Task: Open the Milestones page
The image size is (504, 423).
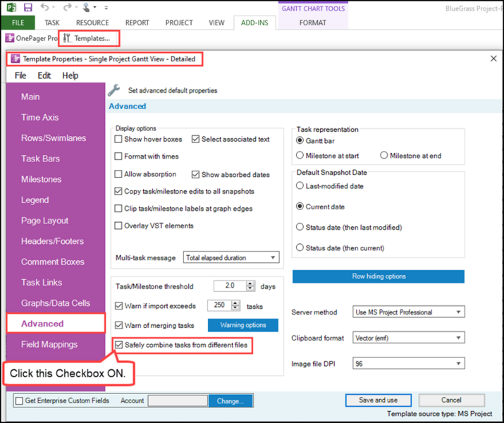Action: click(x=41, y=179)
